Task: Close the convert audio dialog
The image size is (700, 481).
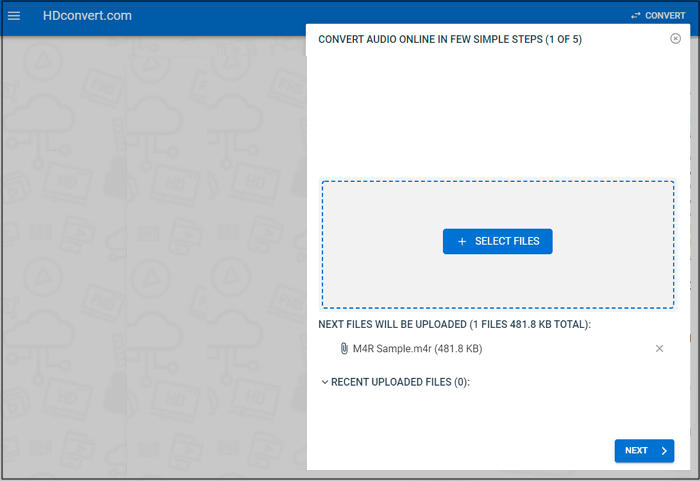Action: (x=676, y=39)
